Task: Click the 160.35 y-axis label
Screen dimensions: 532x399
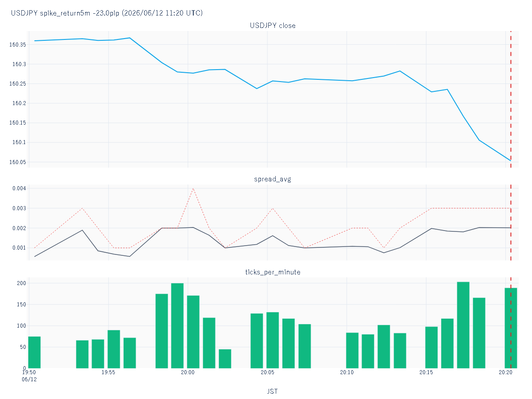Action: coord(18,45)
